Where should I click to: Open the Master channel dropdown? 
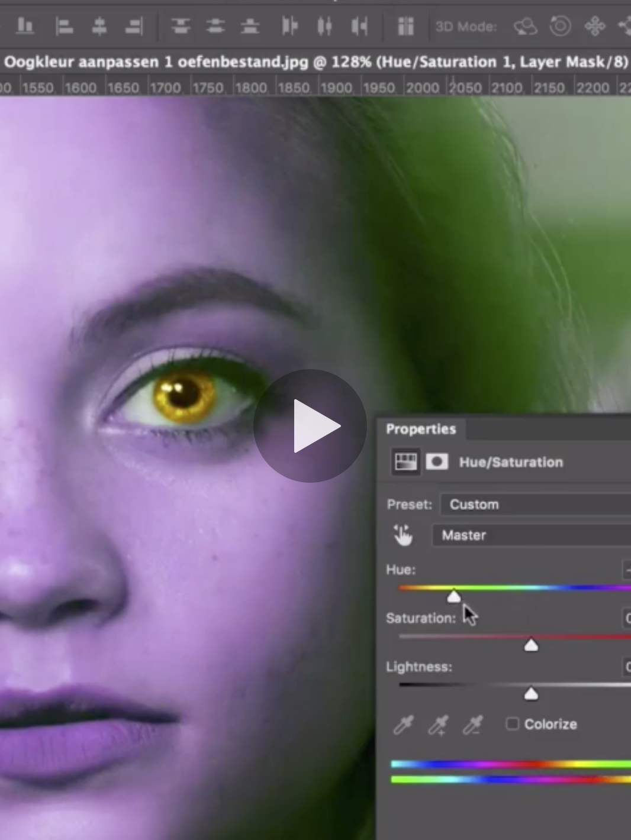[532, 535]
